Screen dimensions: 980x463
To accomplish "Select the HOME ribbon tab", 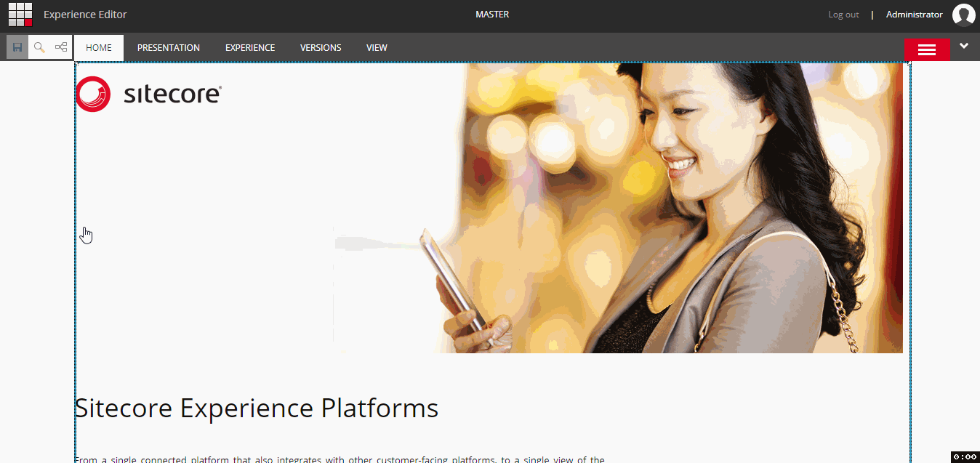I will click(99, 48).
